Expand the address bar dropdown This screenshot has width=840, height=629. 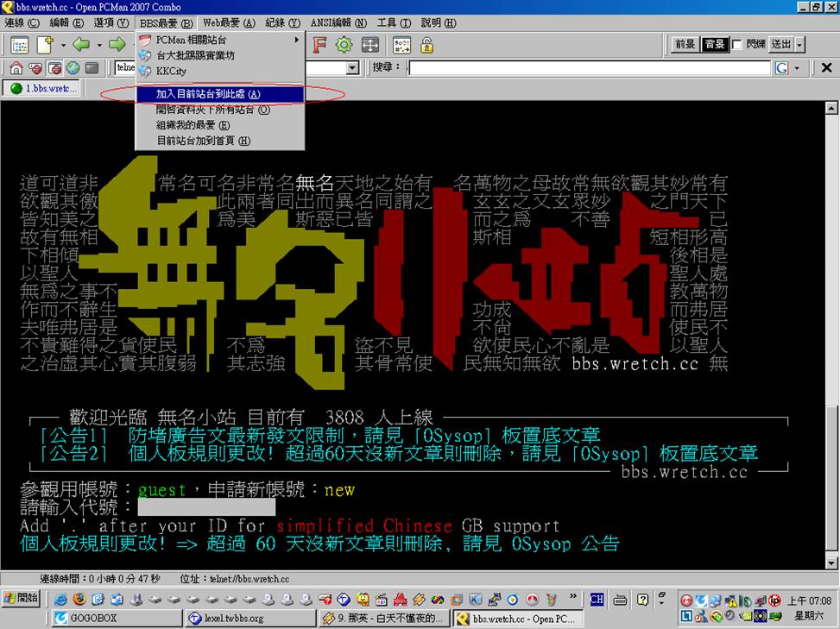pos(352,68)
